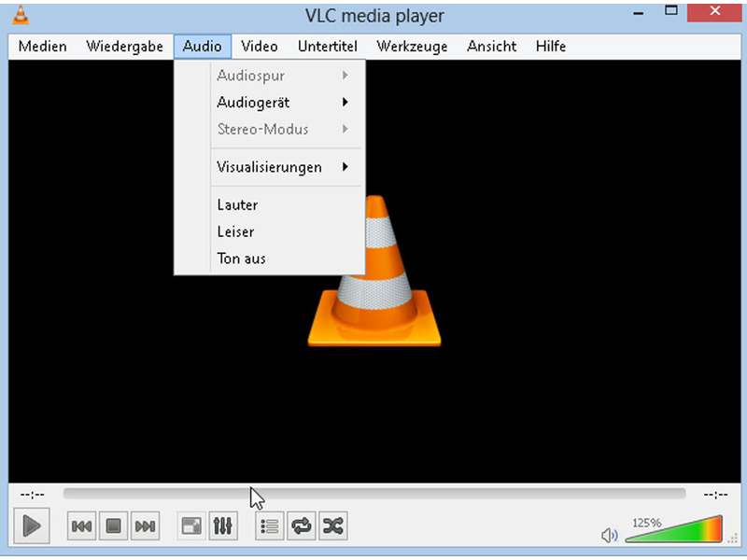Click the playback seek bar
The width and height of the screenshot is (747, 560).
click(374, 494)
